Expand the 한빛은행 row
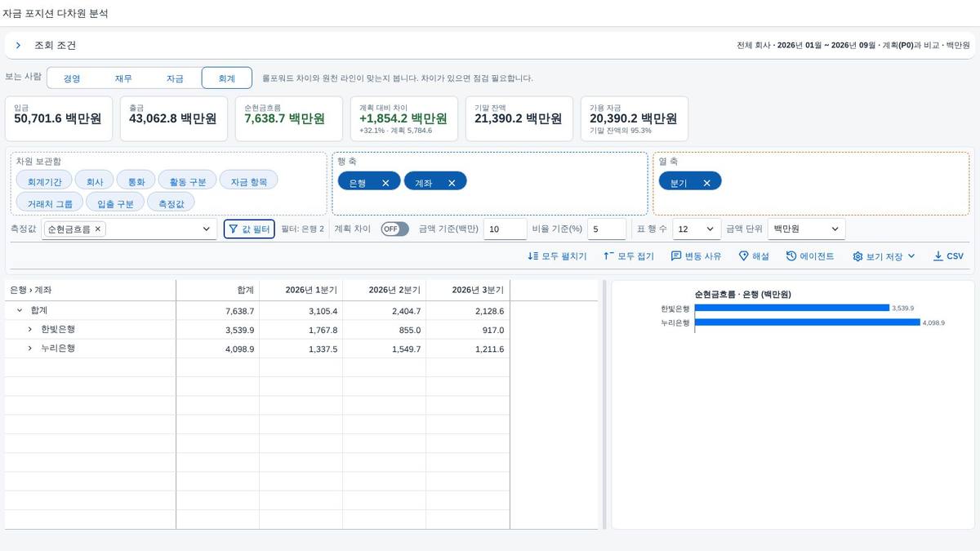 point(30,329)
